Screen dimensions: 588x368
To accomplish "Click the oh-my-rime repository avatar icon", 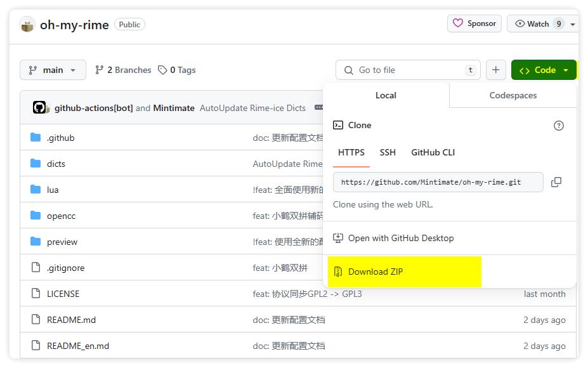I will click(x=27, y=24).
